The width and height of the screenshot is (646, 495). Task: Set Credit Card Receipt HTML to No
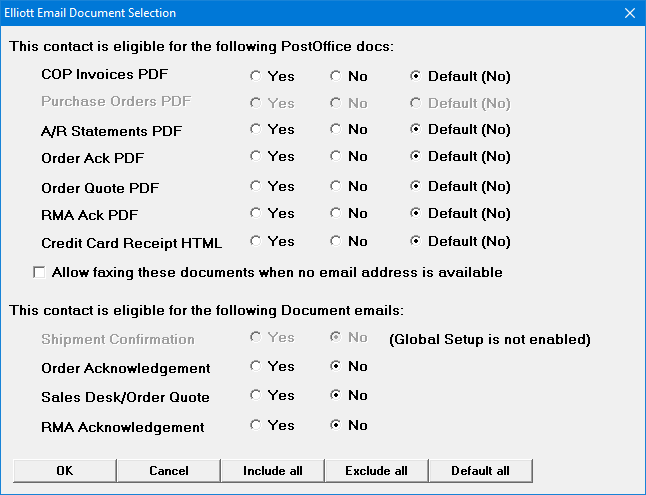click(x=336, y=242)
